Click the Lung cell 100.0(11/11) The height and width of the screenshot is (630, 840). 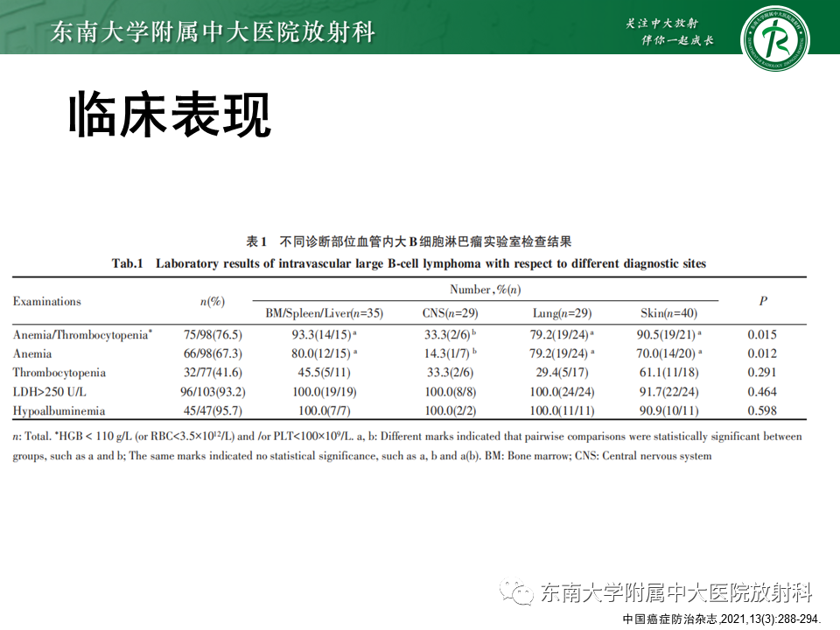pos(562,411)
